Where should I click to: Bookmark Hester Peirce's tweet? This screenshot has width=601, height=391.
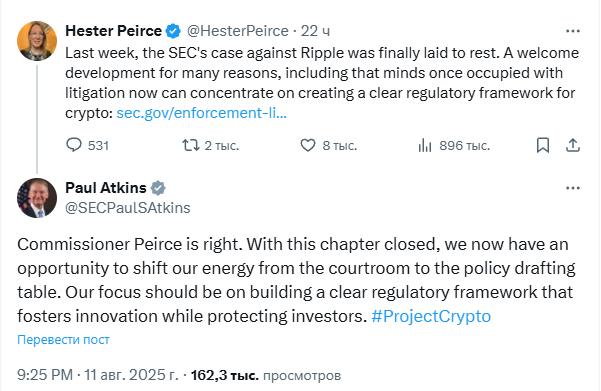543,145
